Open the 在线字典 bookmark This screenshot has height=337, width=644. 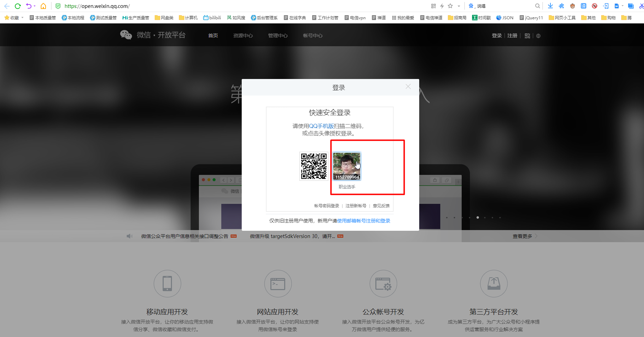click(295, 18)
